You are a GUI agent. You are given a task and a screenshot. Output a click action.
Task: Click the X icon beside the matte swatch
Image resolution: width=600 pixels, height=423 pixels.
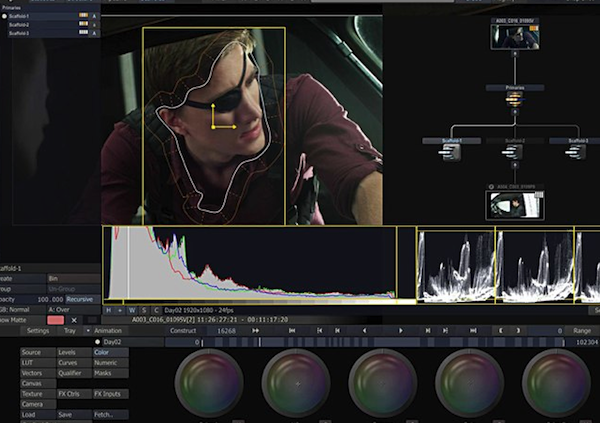coord(74,320)
